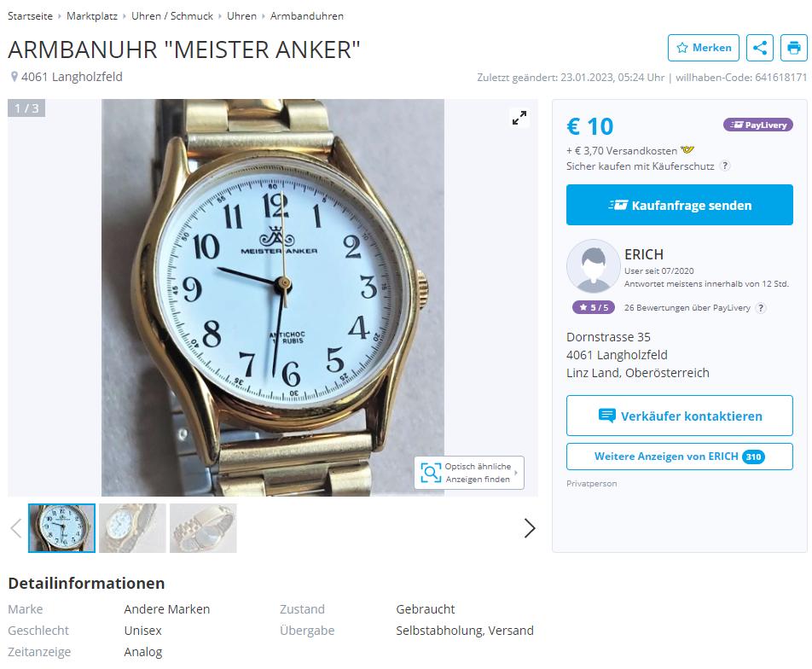Go to Armbanduhren breadcrumb category
The height and width of the screenshot is (669, 812).
click(307, 16)
